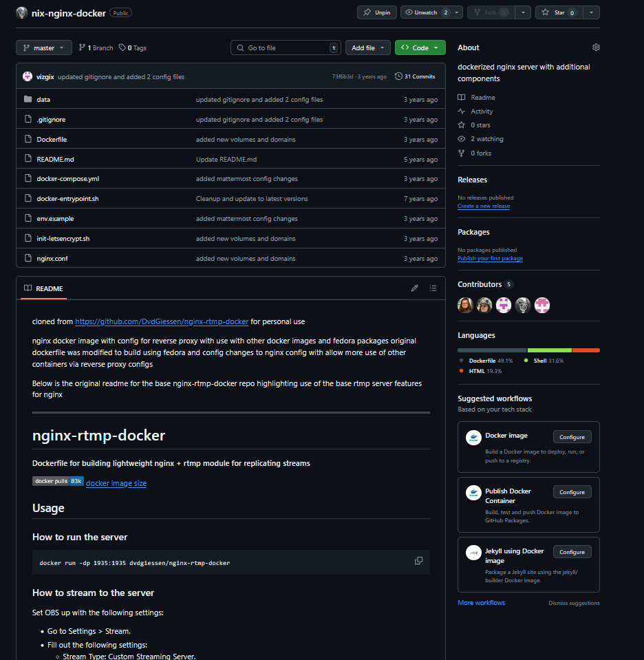Screen dimensions: 644x660
Task: Unpin this repository
Action: (x=376, y=12)
